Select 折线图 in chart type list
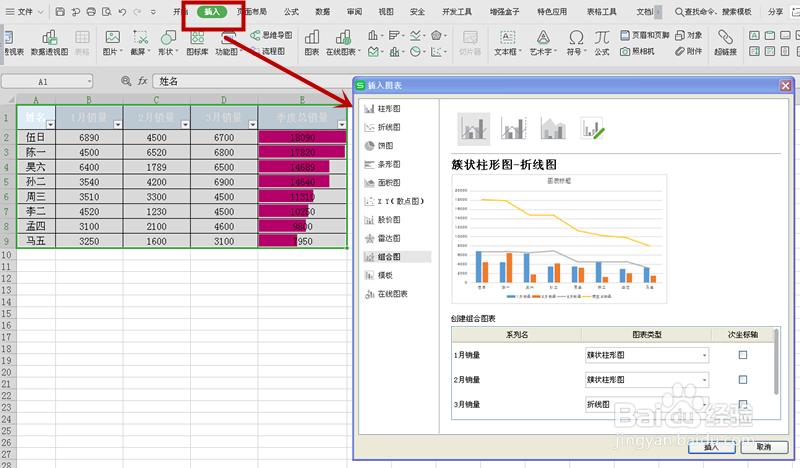This screenshot has width=800, height=468. click(389, 127)
